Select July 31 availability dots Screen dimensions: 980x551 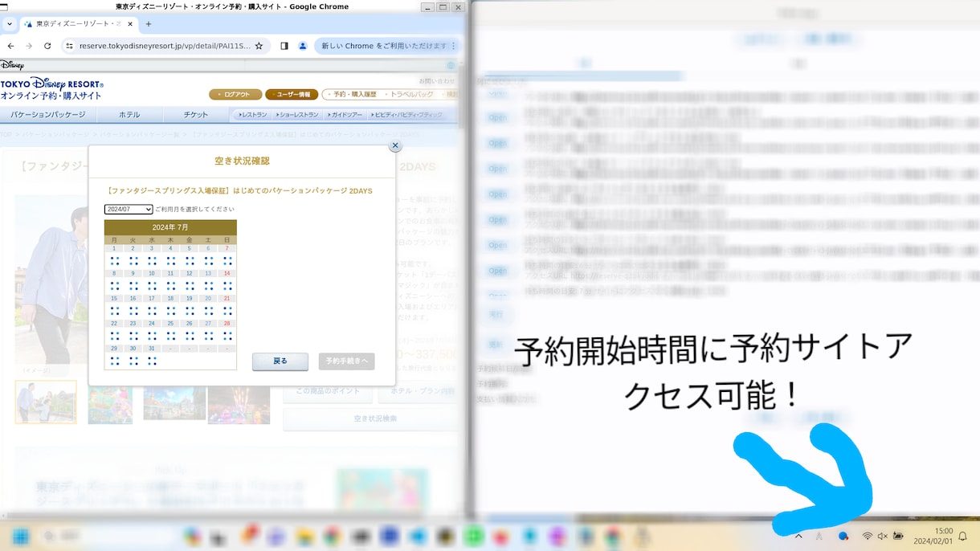tap(152, 361)
